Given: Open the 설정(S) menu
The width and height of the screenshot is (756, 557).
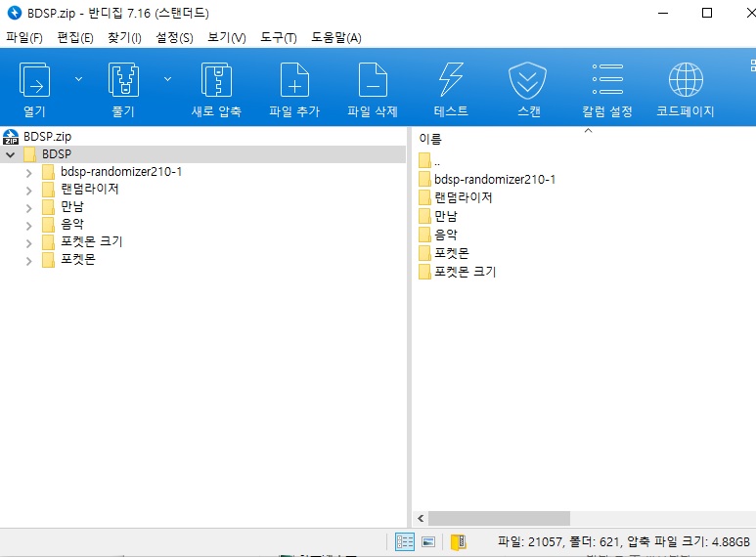Looking at the screenshot, I should pyautogui.click(x=174, y=37).
